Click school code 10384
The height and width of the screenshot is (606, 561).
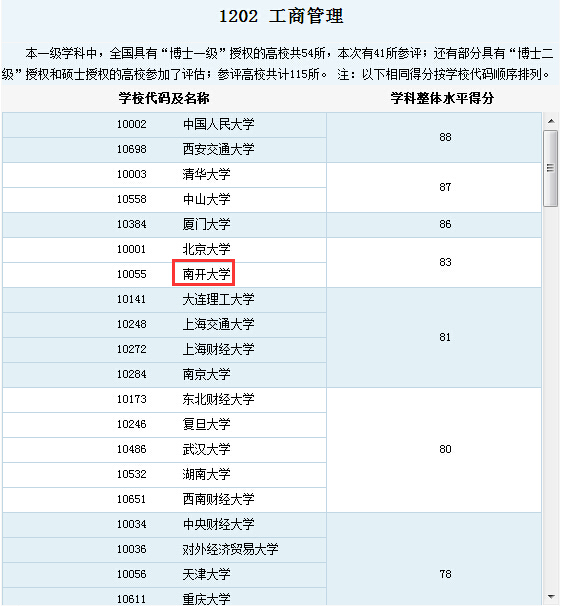pyautogui.click(x=132, y=224)
